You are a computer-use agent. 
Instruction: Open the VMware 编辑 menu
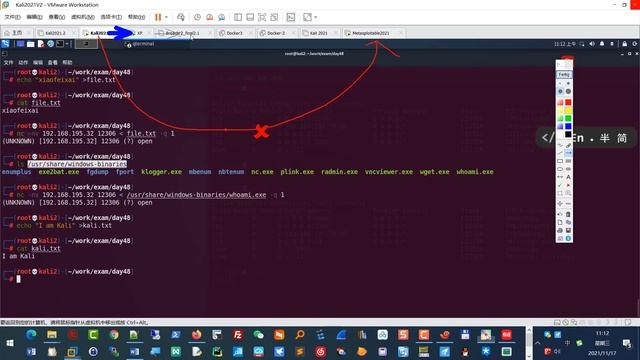tap(34, 17)
